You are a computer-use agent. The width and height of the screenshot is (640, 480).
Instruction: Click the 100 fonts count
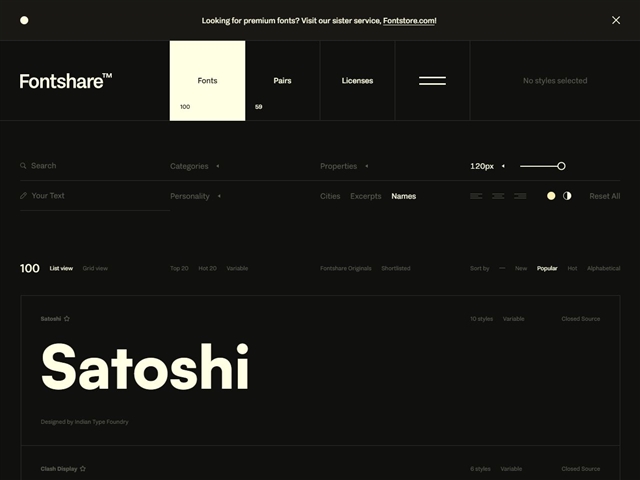(x=30, y=268)
